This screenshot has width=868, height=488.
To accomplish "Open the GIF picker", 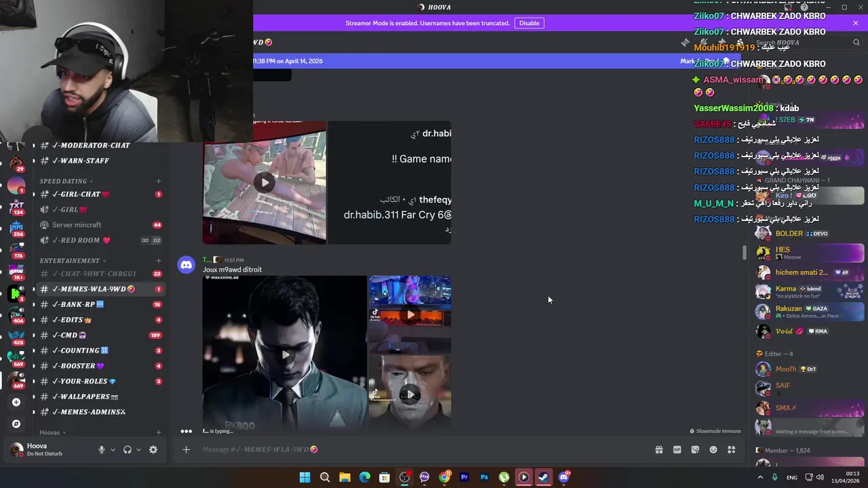I will [x=677, y=449].
